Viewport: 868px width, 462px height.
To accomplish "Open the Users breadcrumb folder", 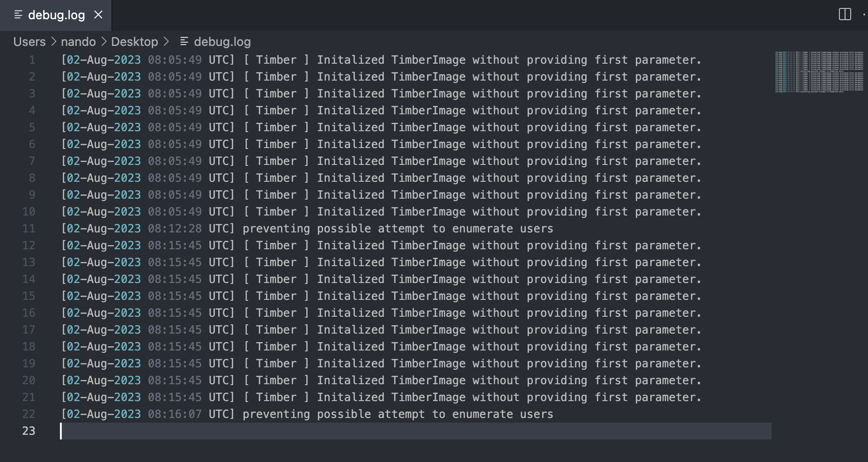I will tap(29, 42).
